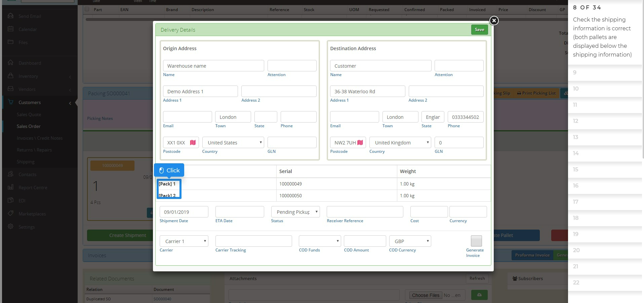
Task: Open the Sales Quote submenu item
Action: 29,114
